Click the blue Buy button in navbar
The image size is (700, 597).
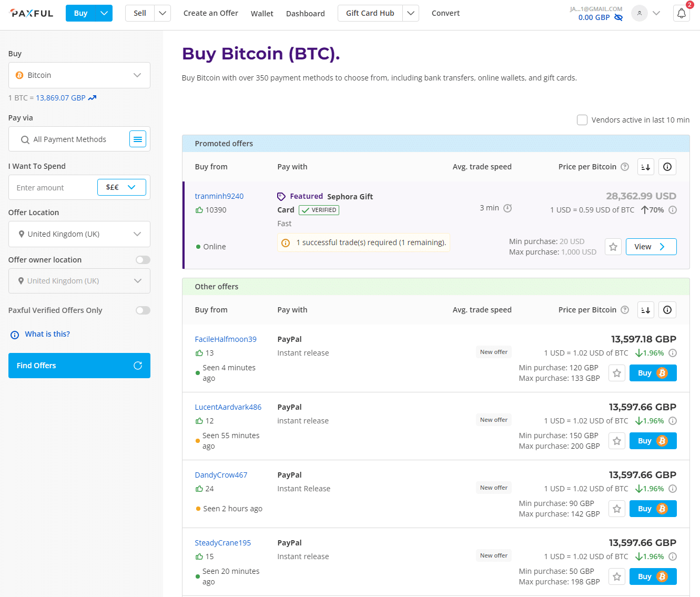[x=81, y=13]
